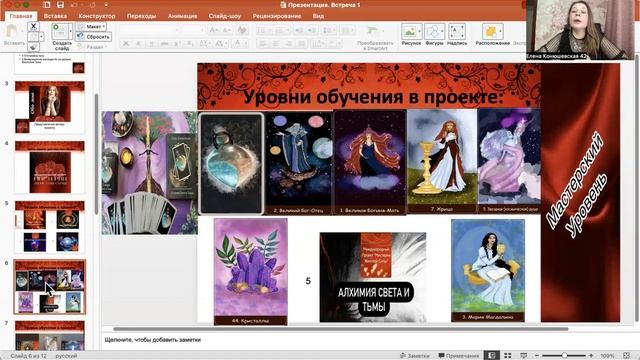This screenshot has height=360, width=640.
Task: Open the Раздел section dropdown
Action: click(91, 47)
